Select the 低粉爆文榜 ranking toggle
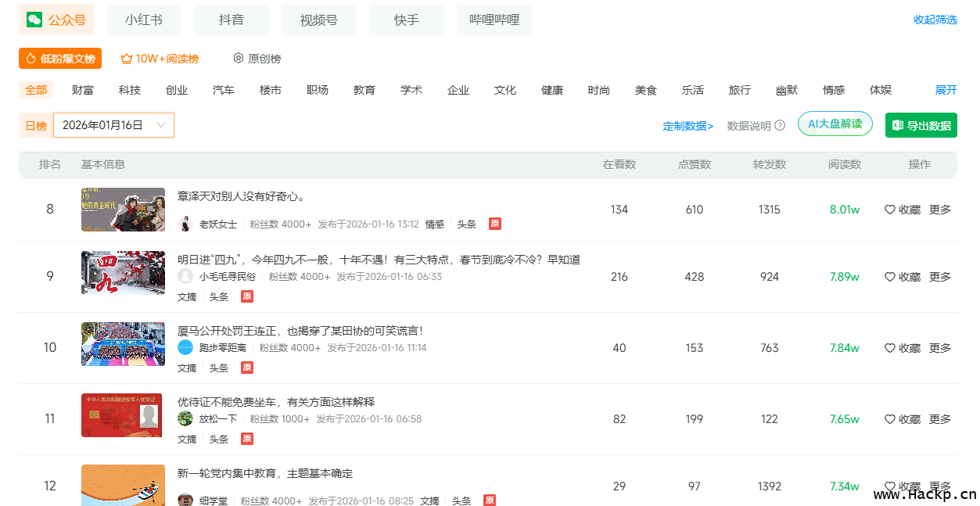The width and height of the screenshot is (980, 506). 60,59
